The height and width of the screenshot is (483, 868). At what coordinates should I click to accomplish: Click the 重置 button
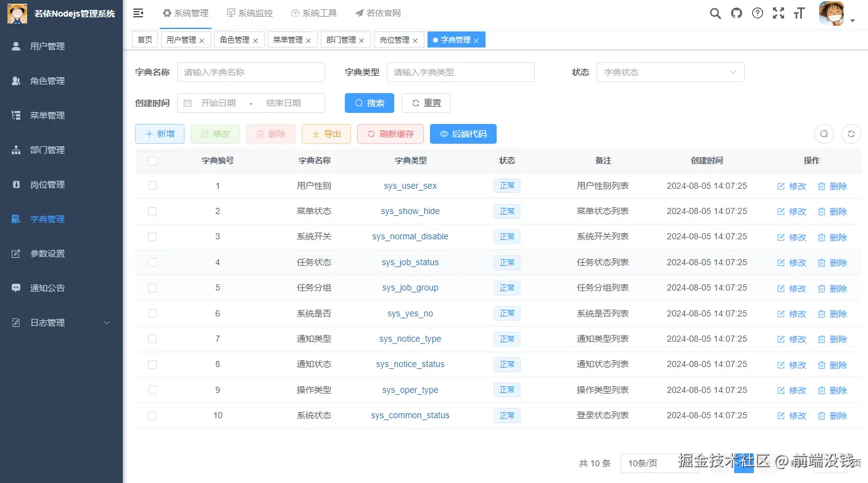click(x=426, y=103)
